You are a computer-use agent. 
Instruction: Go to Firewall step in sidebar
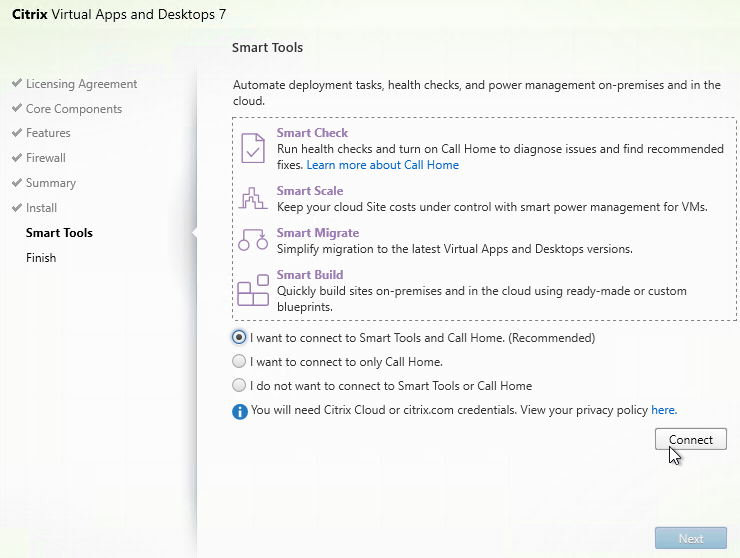click(46, 158)
